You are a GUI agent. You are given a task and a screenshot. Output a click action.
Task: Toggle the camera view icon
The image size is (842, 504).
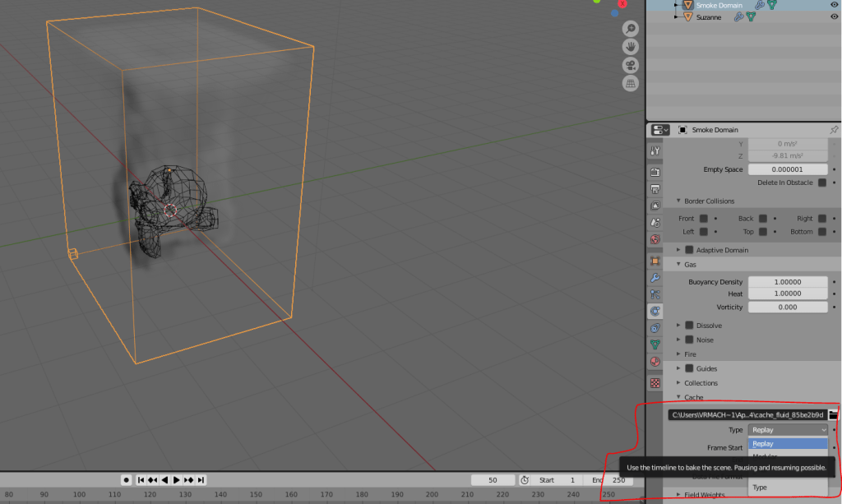pos(631,65)
